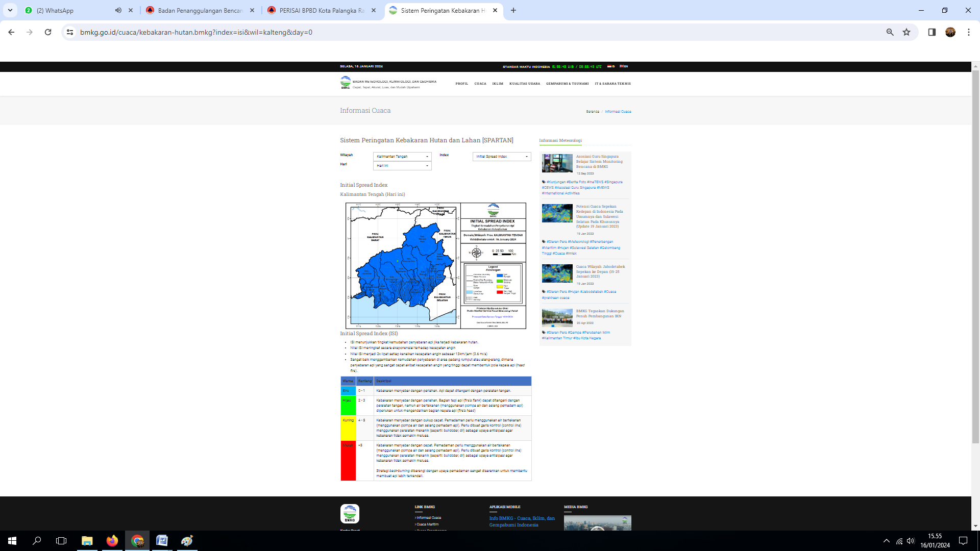Image resolution: width=980 pixels, height=551 pixels.
Task: Open the Windows Start menu
Action: 12,541
